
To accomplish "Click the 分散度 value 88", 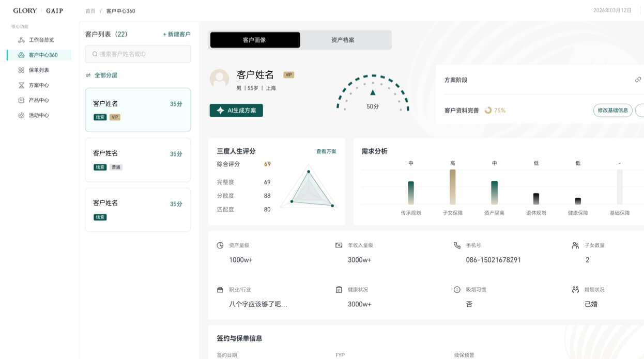I will pos(267,196).
